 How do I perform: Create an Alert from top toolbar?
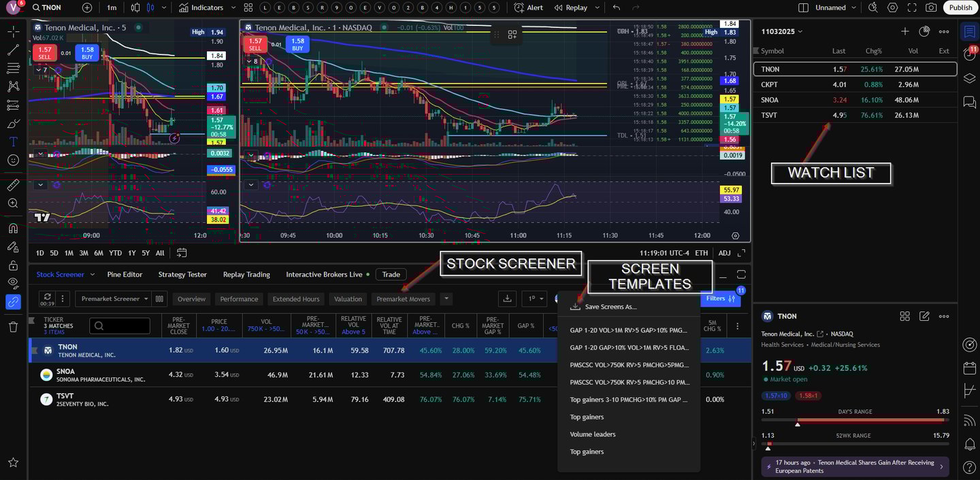coord(529,7)
